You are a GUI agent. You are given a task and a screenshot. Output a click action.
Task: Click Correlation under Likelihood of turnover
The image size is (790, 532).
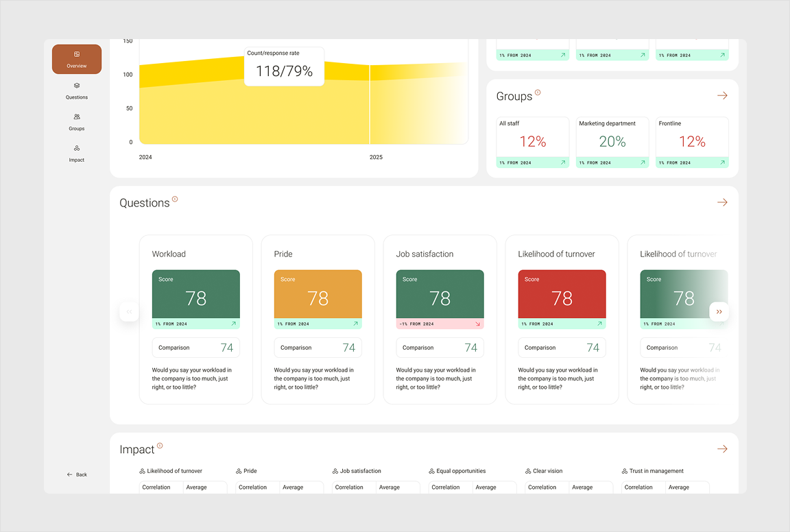coord(156,487)
